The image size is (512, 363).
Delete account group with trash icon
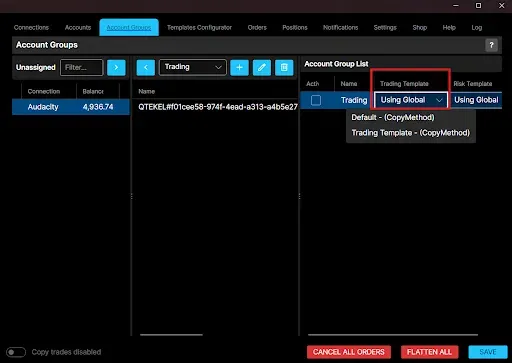point(284,67)
